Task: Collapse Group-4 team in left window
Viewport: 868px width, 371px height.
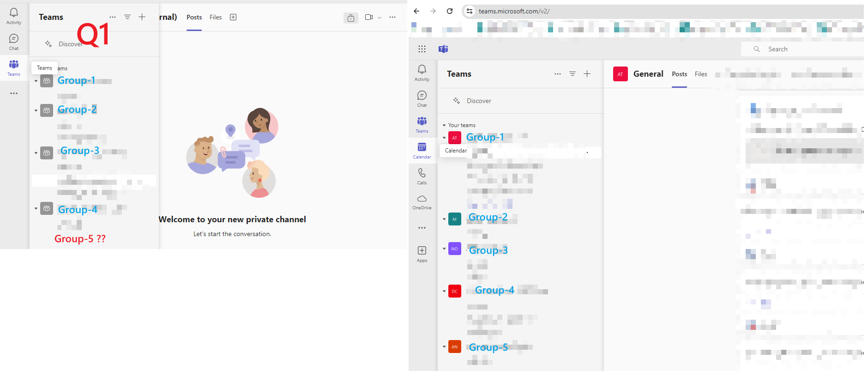Action: [36, 208]
